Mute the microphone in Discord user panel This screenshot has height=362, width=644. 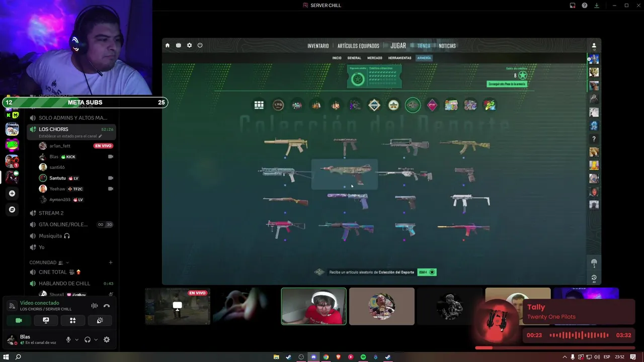click(x=68, y=340)
